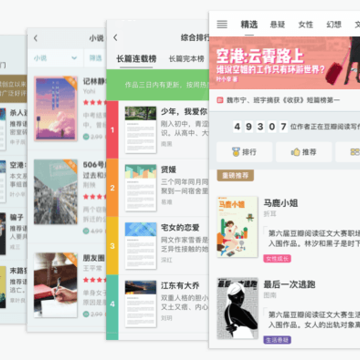Screen dimensions: 360x360
Task: Click the green rank 4 block
Action: pyautogui.click(x=112, y=307)
